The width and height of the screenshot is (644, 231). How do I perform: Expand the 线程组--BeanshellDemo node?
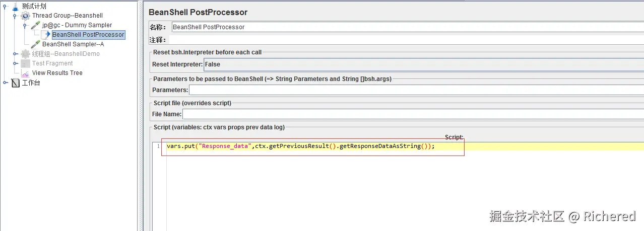tap(15, 54)
